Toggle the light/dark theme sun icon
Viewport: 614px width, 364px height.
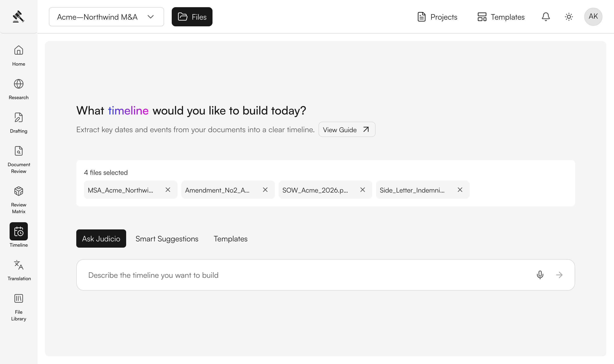coord(569,17)
